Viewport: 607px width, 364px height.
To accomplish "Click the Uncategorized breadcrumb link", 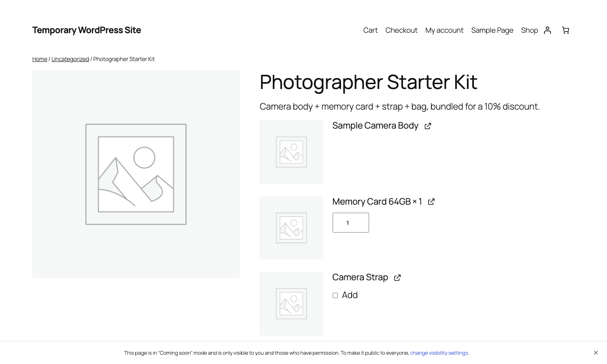I will pyautogui.click(x=70, y=59).
